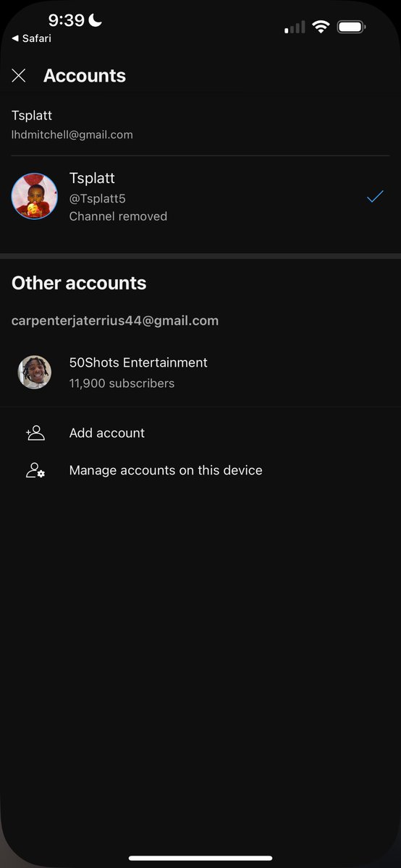The image size is (401, 868).
Task: Tap the 9:39 clock
Action: [x=67, y=20]
